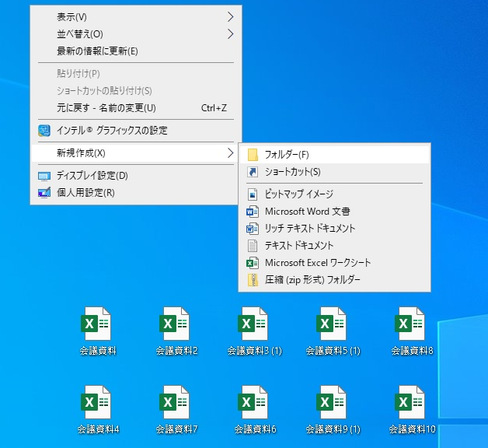The height and width of the screenshot is (448, 488).
Task: Select the 会議資料4 Excel file icon
Action: click(96, 402)
